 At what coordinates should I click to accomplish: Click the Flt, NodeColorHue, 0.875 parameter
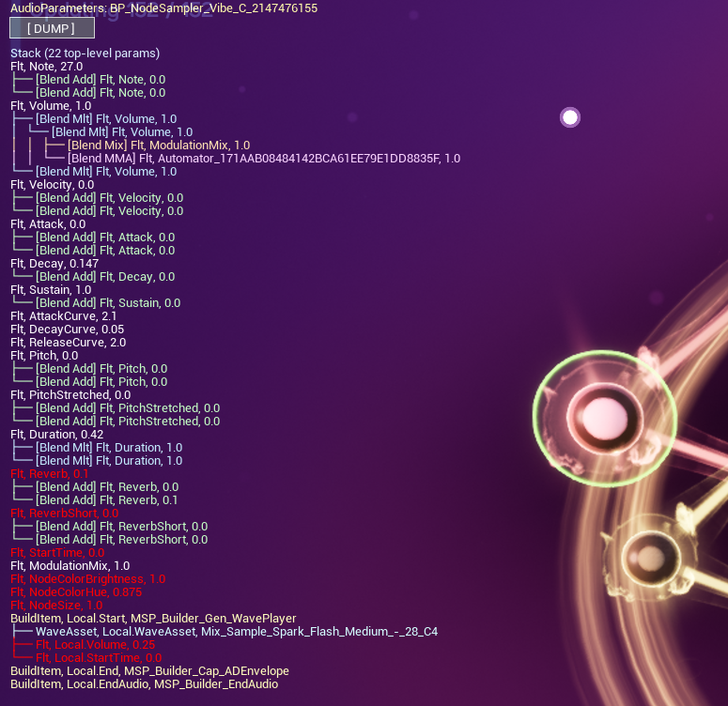pyautogui.click(x=76, y=592)
